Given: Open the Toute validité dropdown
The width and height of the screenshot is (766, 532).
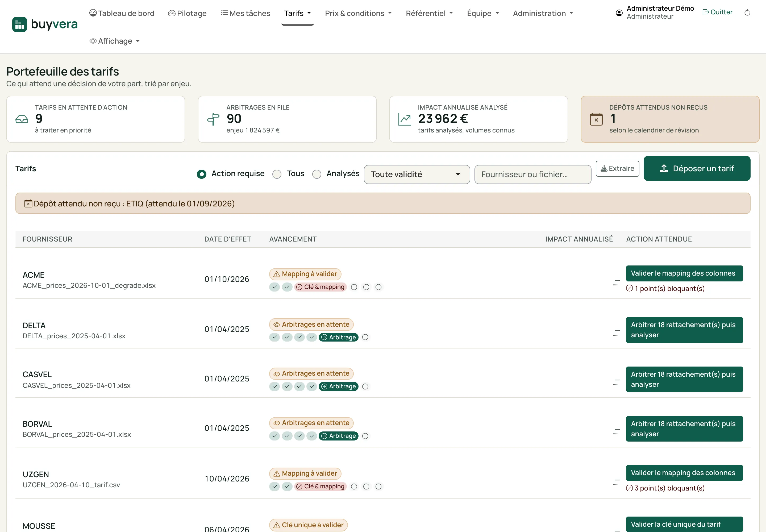Looking at the screenshot, I should (417, 174).
